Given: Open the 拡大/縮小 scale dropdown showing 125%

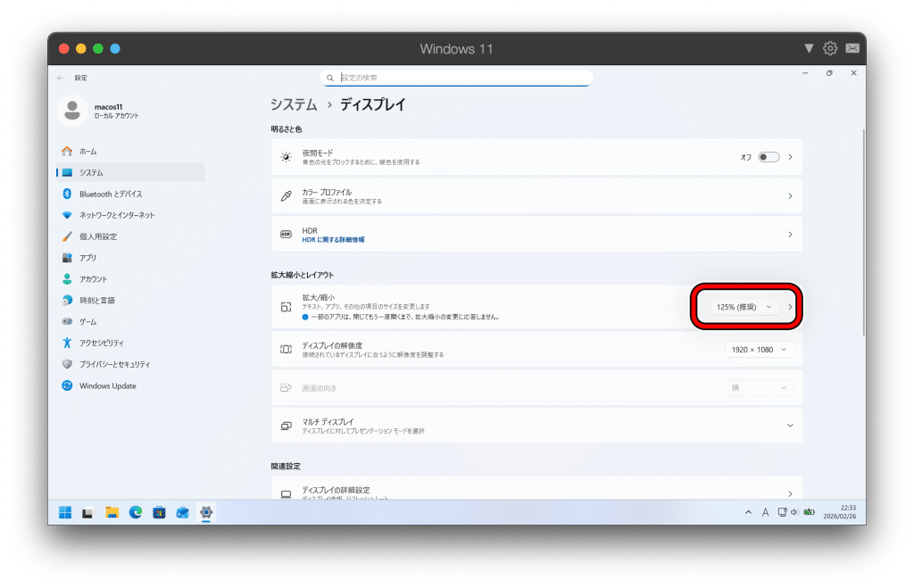Looking at the screenshot, I should (744, 307).
